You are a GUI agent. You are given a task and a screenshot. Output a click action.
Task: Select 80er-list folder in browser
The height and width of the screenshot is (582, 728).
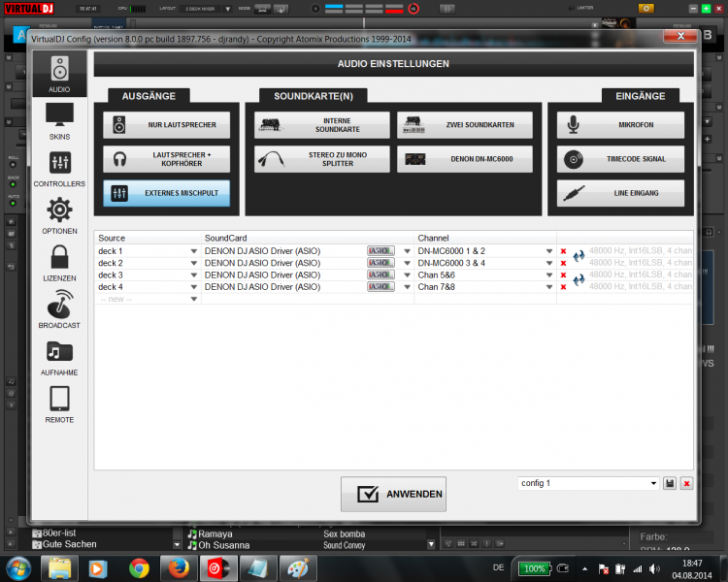(x=54, y=533)
